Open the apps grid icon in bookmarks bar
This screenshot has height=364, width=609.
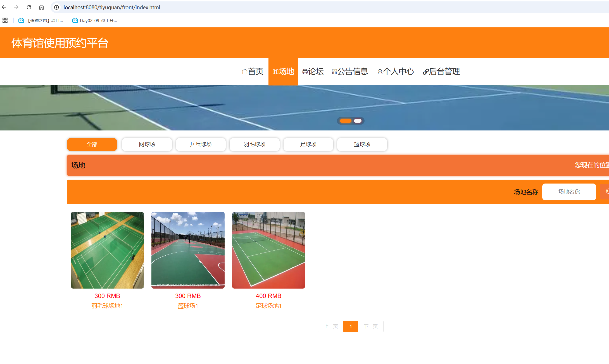tap(5, 20)
